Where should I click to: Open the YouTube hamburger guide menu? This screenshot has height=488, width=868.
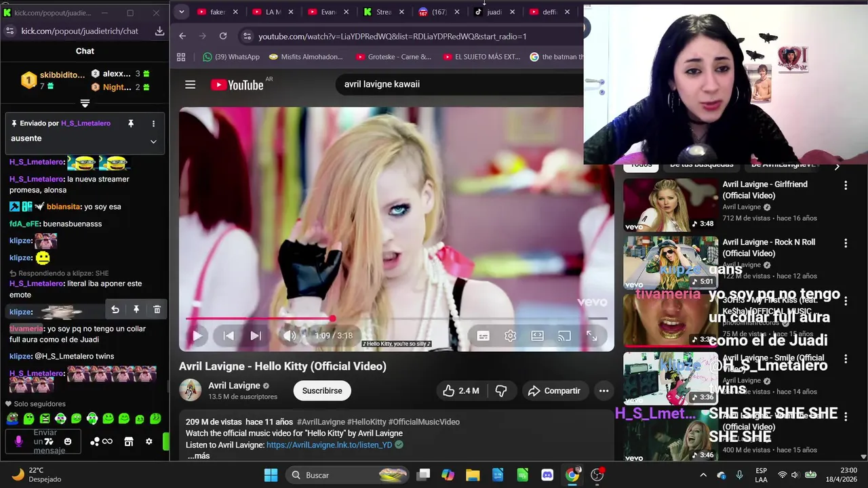190,85
